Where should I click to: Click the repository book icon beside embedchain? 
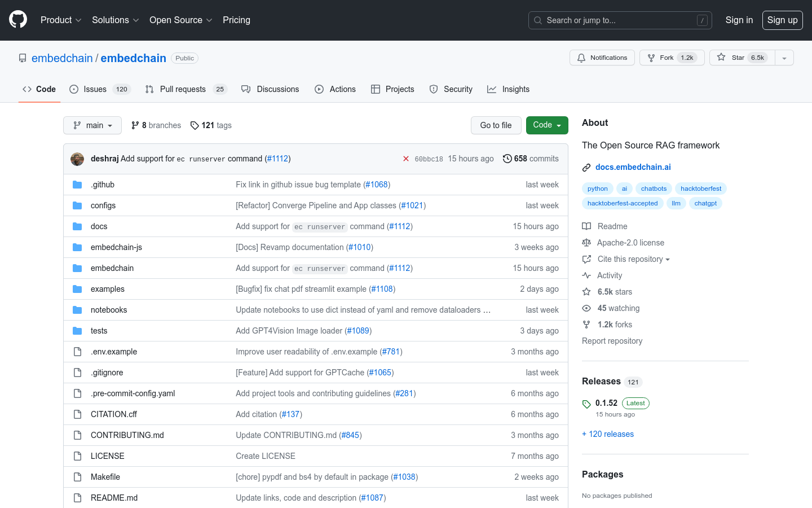23,58
